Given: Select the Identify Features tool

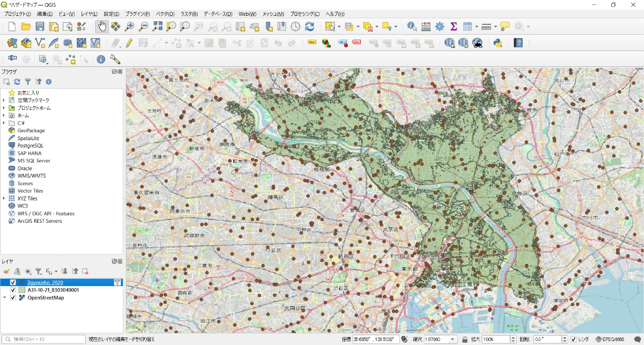Looking at the screenshot, I should [x=412, y=27].
